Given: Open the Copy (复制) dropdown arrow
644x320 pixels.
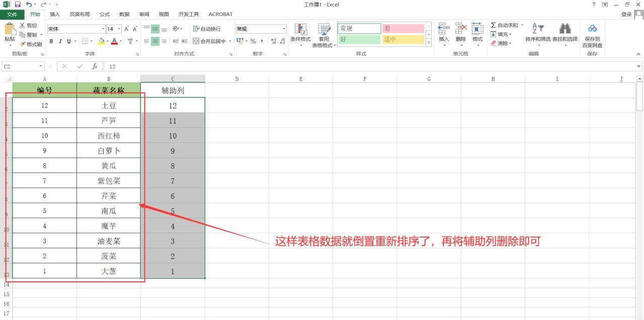Looking at the screenshot, I should point(42,35).
